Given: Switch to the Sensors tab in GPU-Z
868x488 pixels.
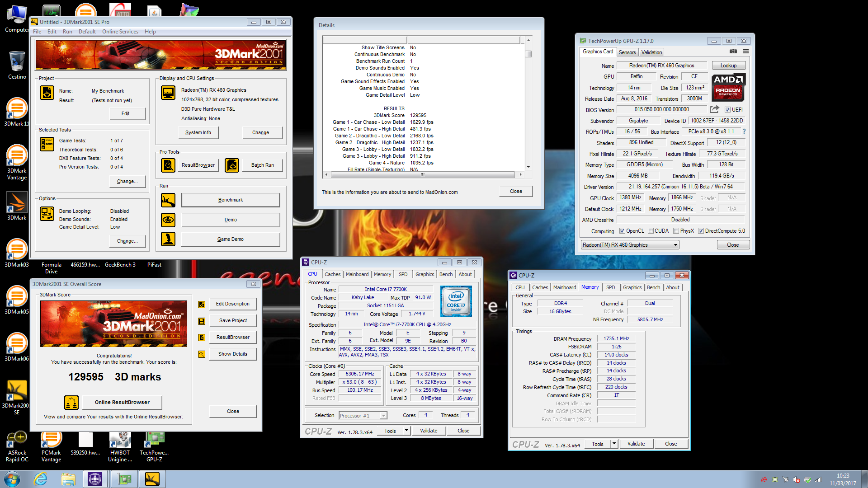Looking at the screenshot, I should pos(627,52).
